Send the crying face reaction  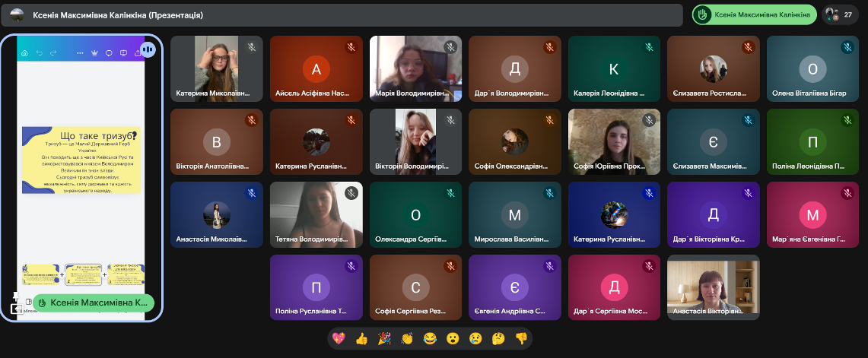coord(475,338)
